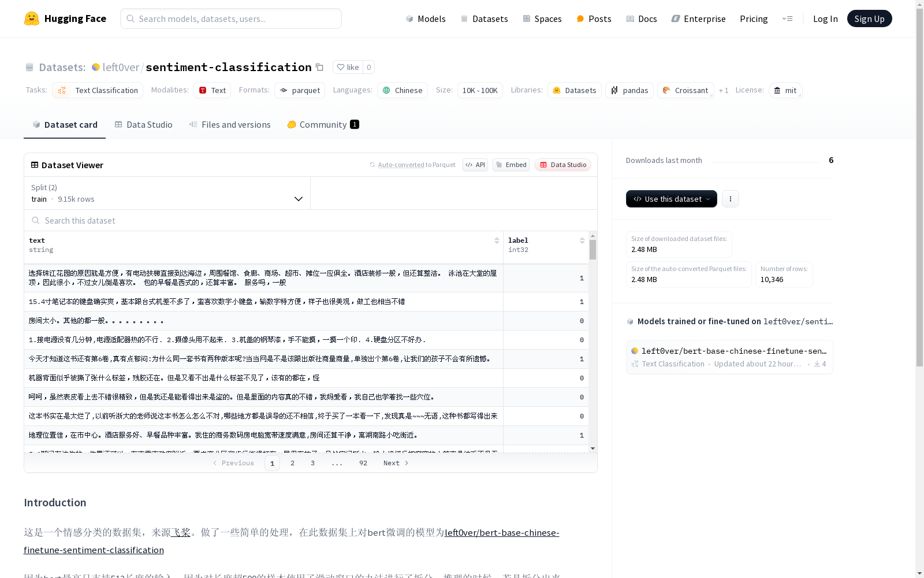Click the 飞桨 source link
This screenshot has height=578, width=924.
(181, 532)
